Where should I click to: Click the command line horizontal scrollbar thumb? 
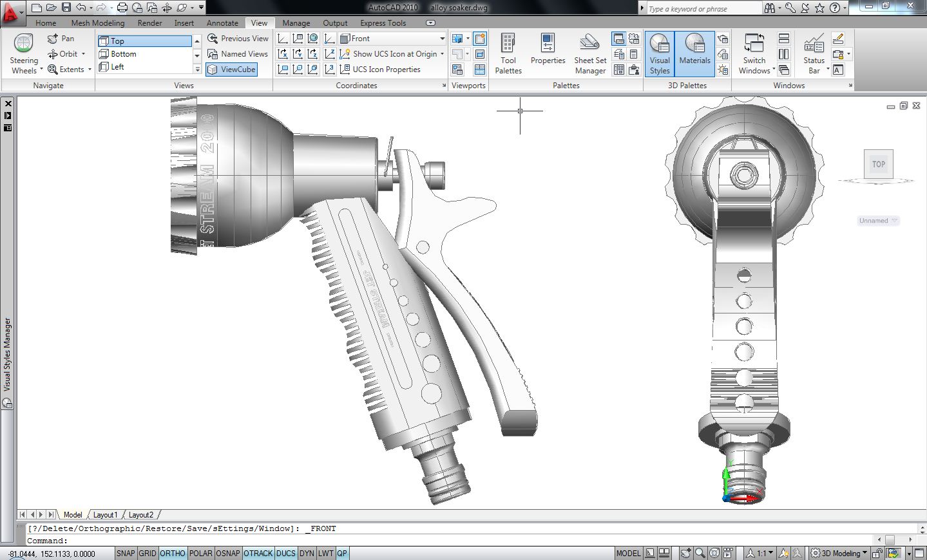[890, 539]
